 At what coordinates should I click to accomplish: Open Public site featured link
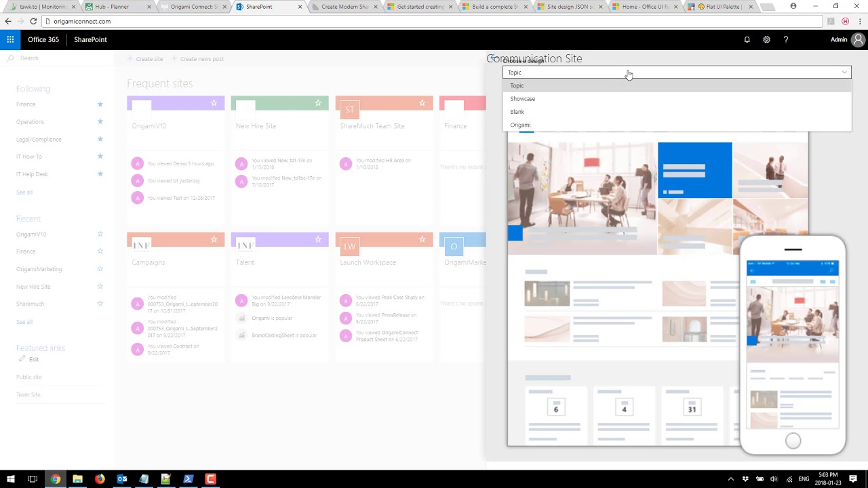click(x=28, y=377)
